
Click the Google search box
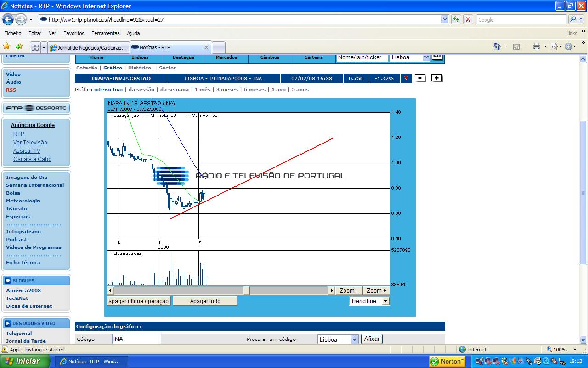[x=522, y=19]
